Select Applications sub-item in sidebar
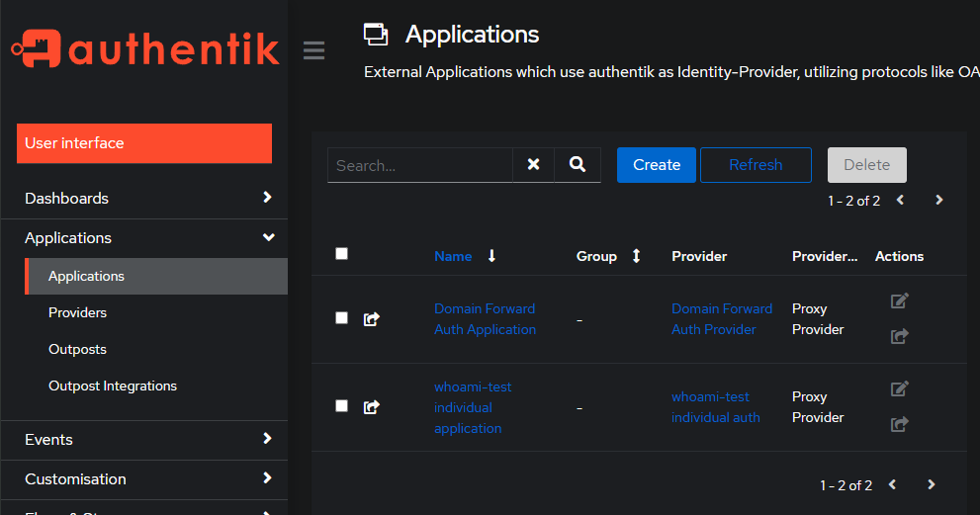This screenshot has height=515, width=980. pyautogui.click(x=156, y=276)
